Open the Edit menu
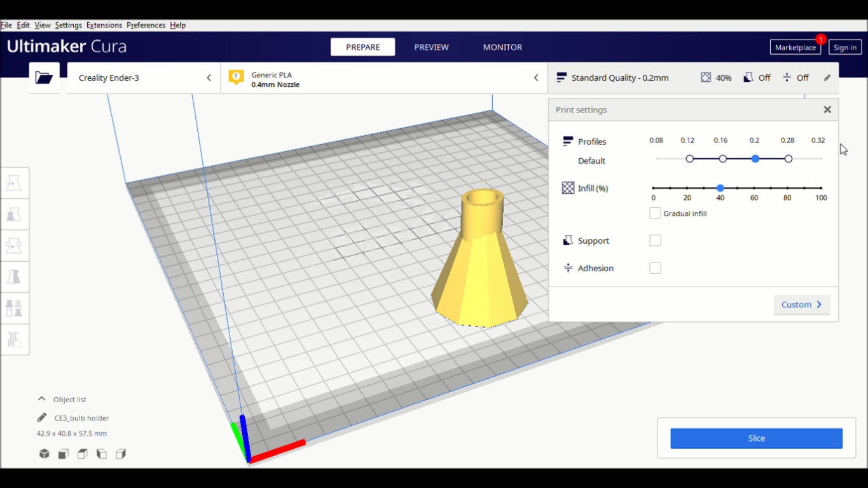Image resolution: width=868 pixels, height=488 pixels. 23,25
